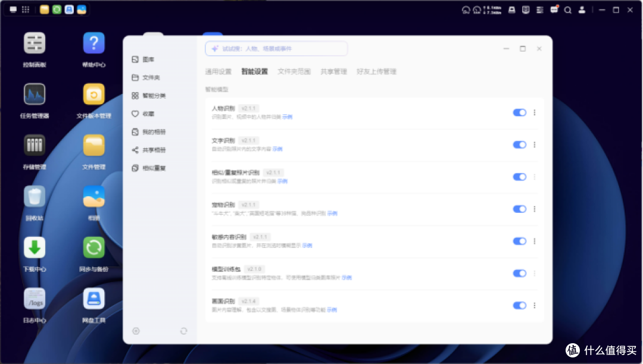The image size is (643, 364).
Task: Open more options for 模型训练包
Action: pyautogui.click(x=535, y=273)
